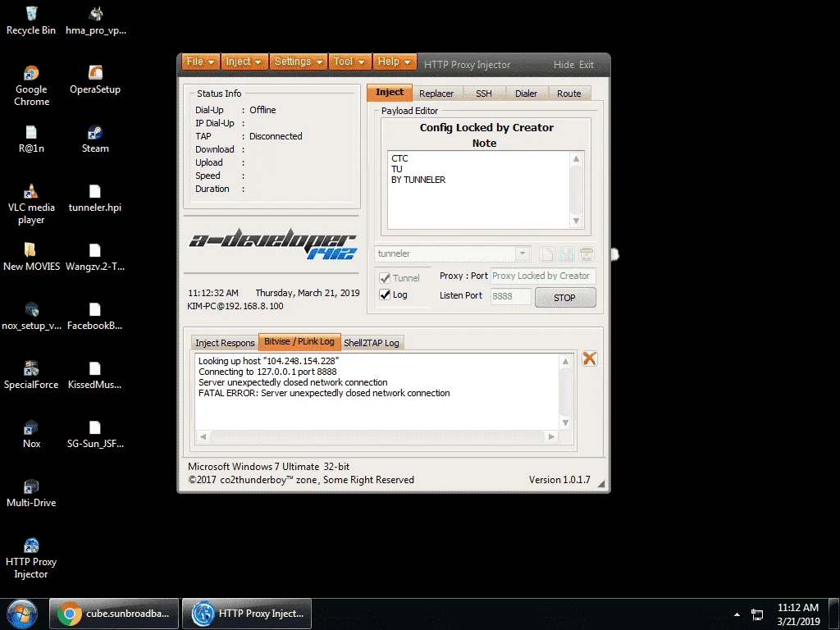Open the Tool dropdown menu
This screenshot has height=630, width=840.
[x=349, y=62]
